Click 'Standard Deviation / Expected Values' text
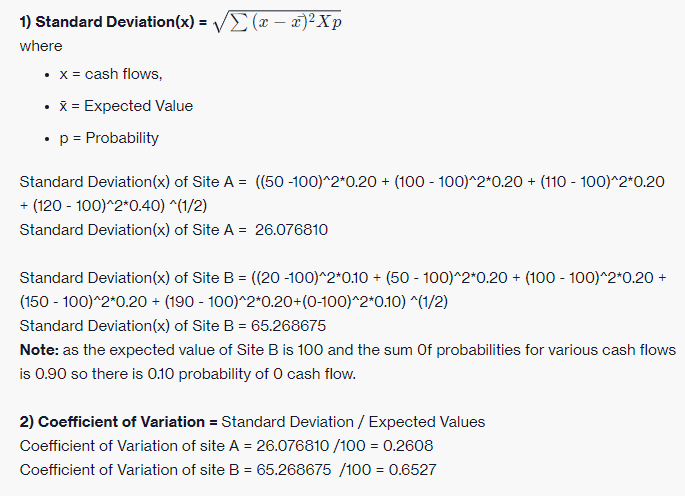Image resolution: width=685 pixels, height=496 pixels. click(x=353, y=422)
